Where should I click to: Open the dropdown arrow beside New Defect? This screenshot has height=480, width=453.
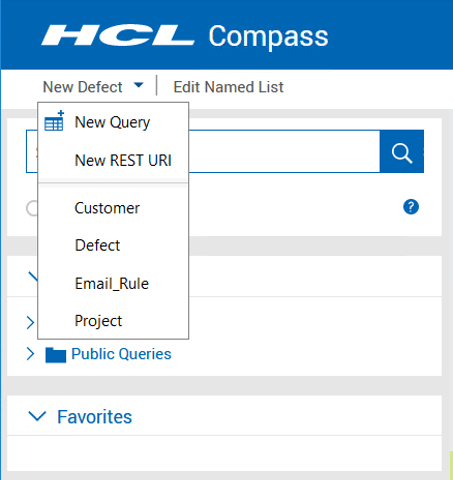coord(139,85)
